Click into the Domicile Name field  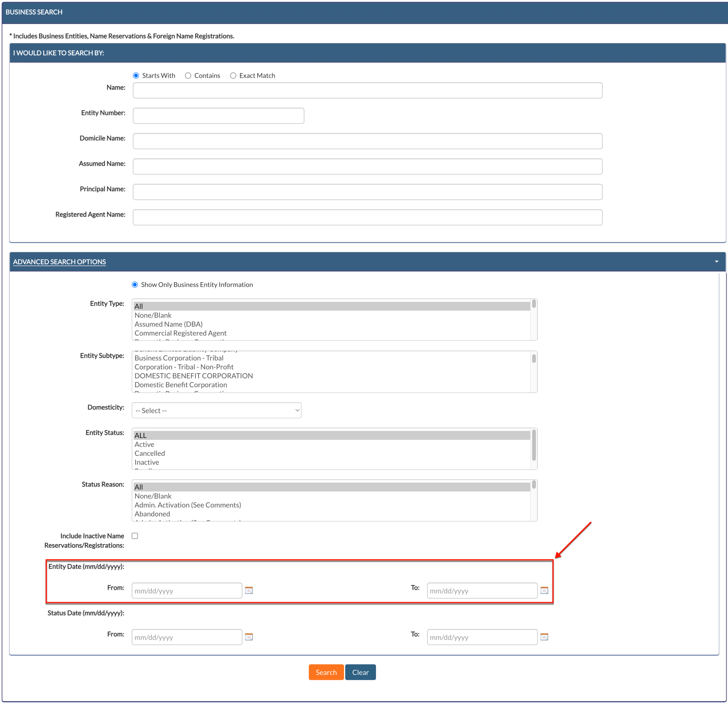[x=368, y=141]
